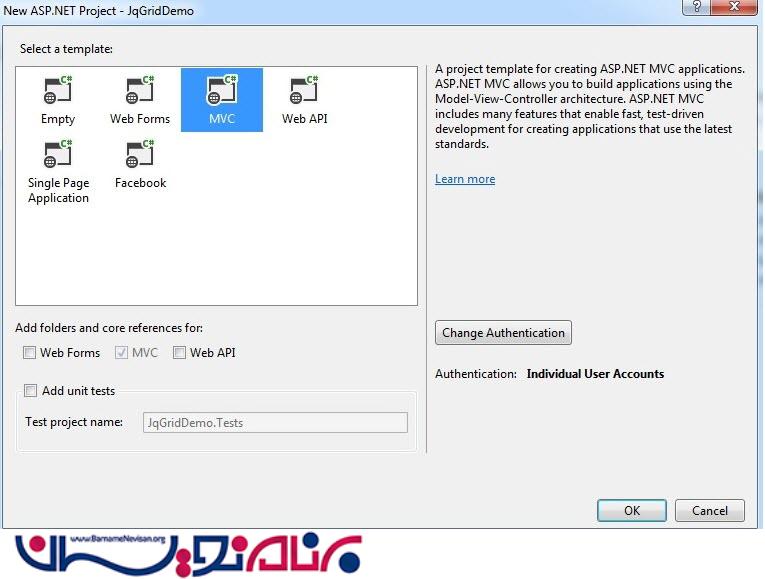Close the New ASP.NET Project dialog
Viewport: 765px width, 579px height.
(x=734, y=7)
